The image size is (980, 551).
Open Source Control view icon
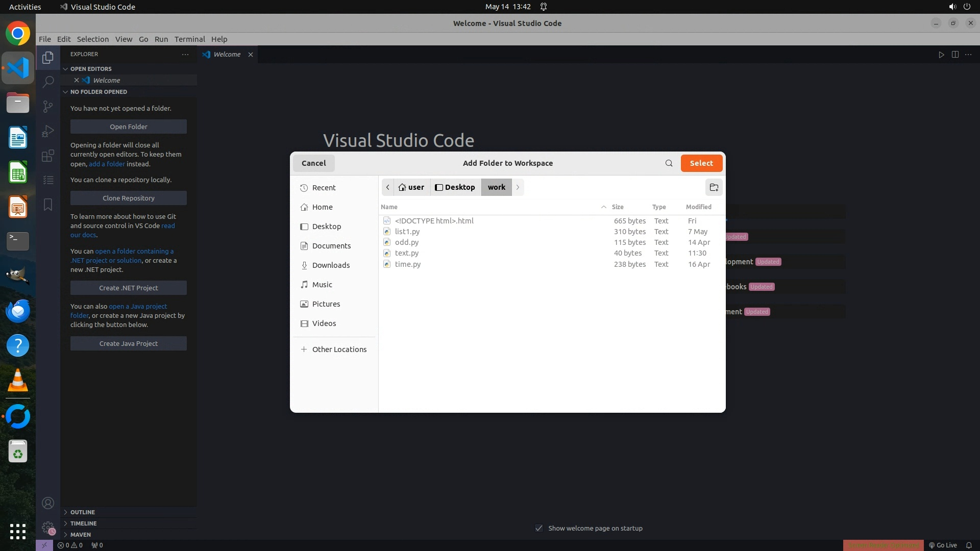click(x=48, y=106)
